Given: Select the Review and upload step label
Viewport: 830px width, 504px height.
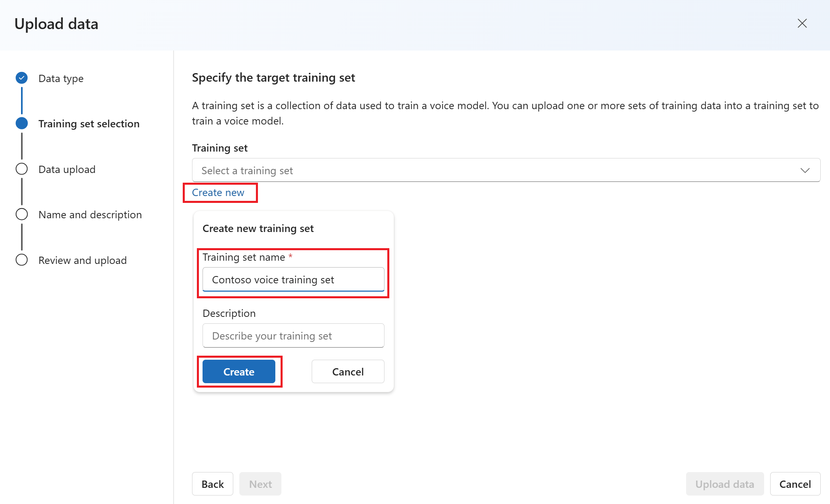Looking at the screenshot, I should tap(82, 260).
